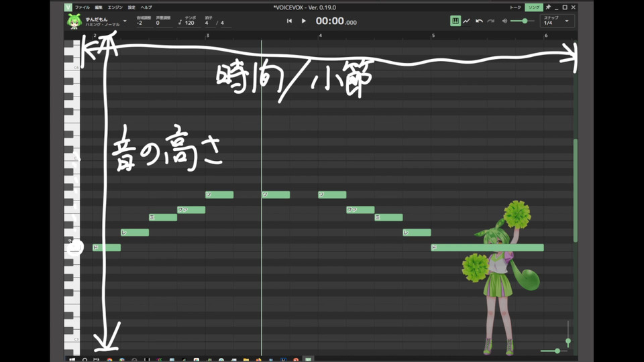Click the vertical scrollbar thumb

(576, 190)
